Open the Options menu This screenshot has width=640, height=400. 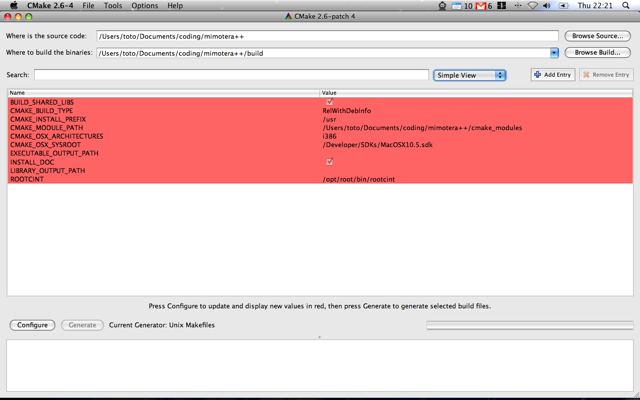coord(144,6)
